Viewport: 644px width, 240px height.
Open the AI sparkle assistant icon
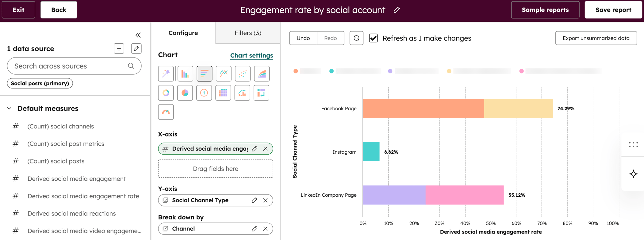tap(633, 174)
